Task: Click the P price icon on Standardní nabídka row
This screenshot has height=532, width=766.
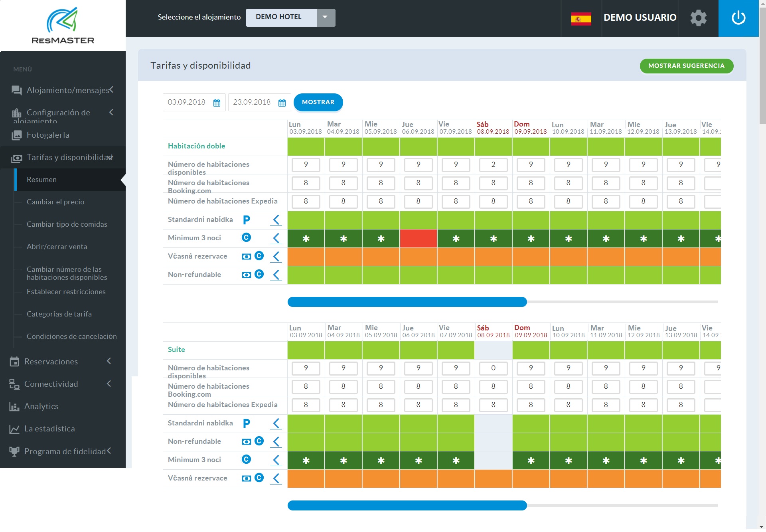Action: point(247,220)
